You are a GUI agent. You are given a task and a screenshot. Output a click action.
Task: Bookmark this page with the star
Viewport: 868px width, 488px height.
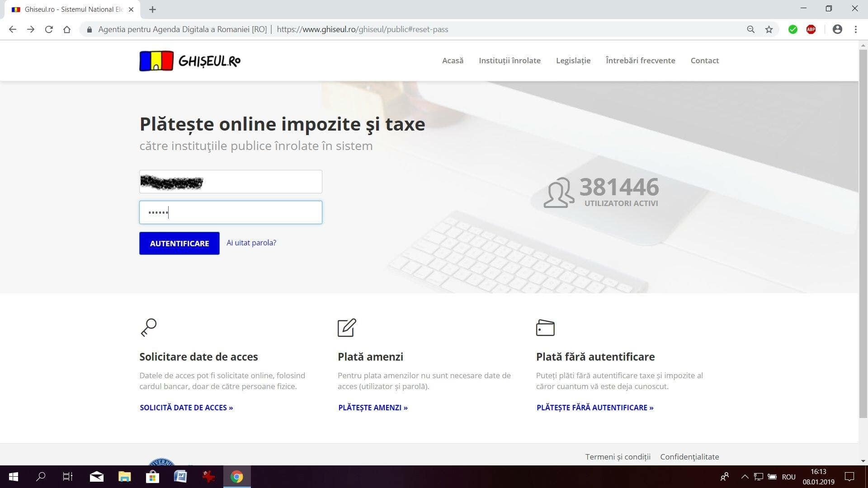tap(769, 29)
